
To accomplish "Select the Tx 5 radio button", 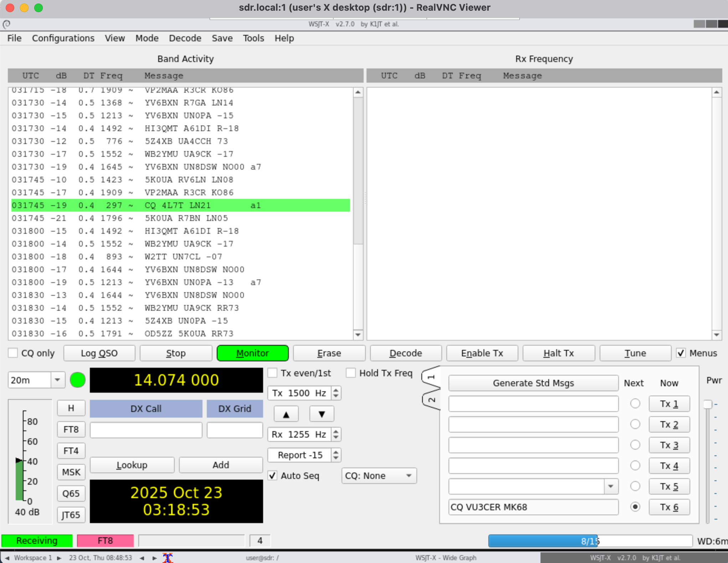I will tap(635, 486).
